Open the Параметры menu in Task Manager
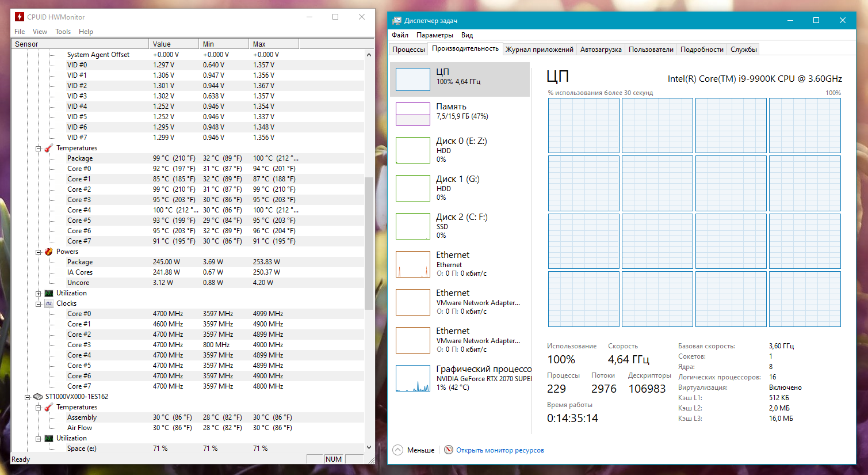This screenshot has width=868, height=475. (434, 35)
